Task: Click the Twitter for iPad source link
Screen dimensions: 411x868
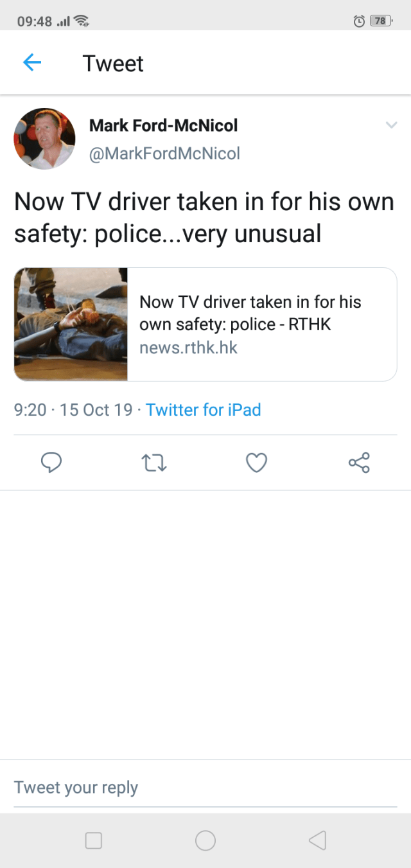Action: pyautogui.click(x=203, y=410)
